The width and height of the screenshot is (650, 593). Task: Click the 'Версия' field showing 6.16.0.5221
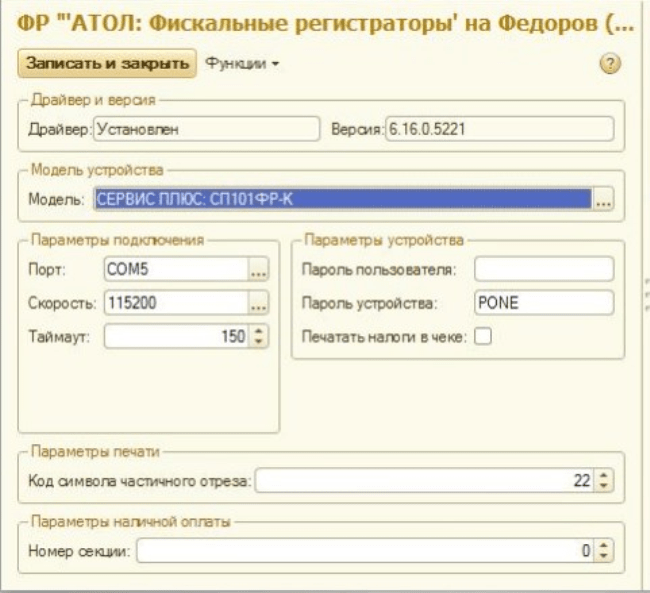[x=500, y=129]
